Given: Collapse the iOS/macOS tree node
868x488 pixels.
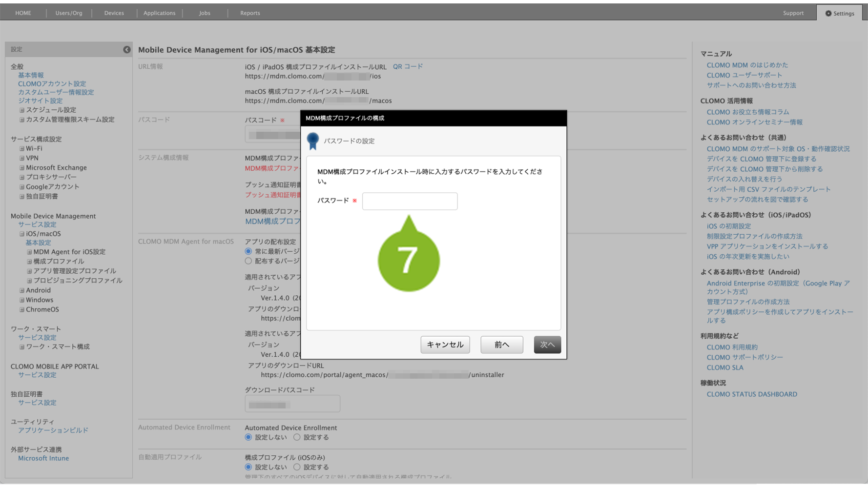Looking at the screenshot, I should [x=21, y=234].
